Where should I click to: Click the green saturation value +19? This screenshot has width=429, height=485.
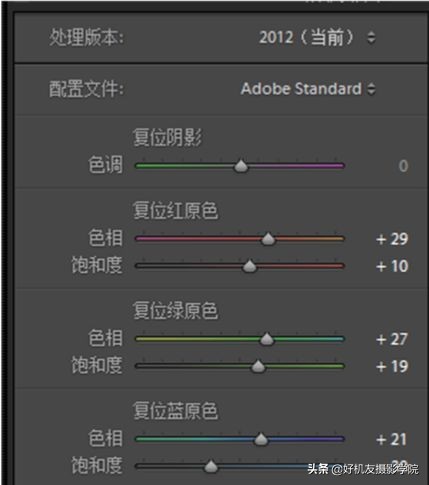[x=392, y=366]
